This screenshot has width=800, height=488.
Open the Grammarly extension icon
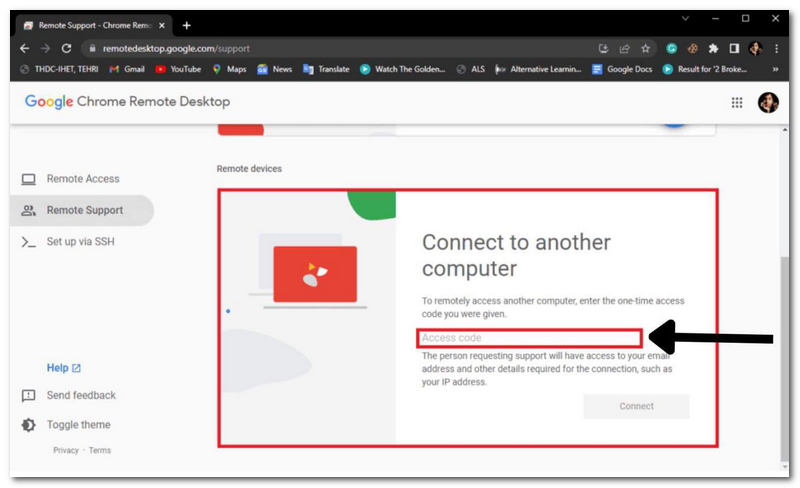coord(671,48)
